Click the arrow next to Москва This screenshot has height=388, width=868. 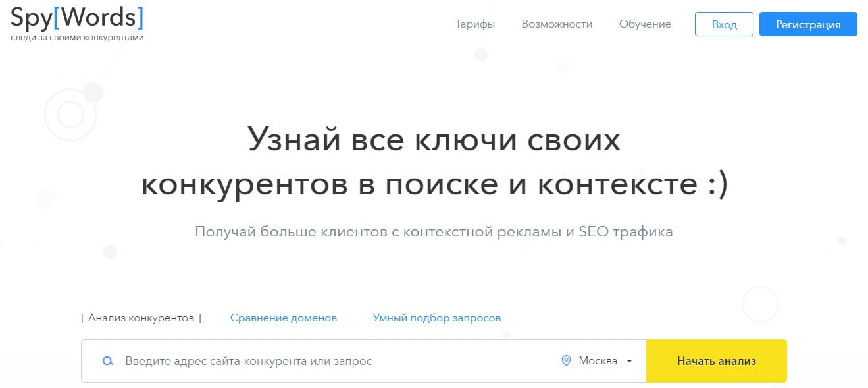tap(628, 361)
